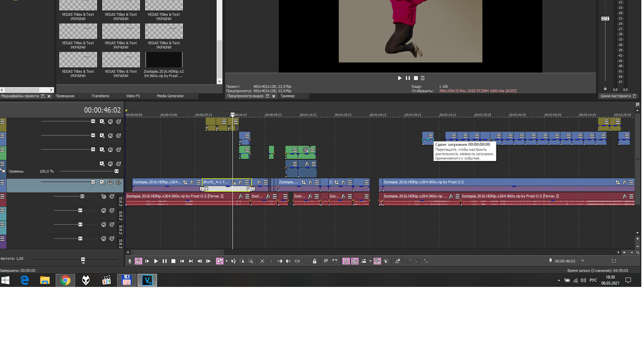Select the Zootopia.2016.HDRip media thumbnail
The image size is (644, 362).
164,60
